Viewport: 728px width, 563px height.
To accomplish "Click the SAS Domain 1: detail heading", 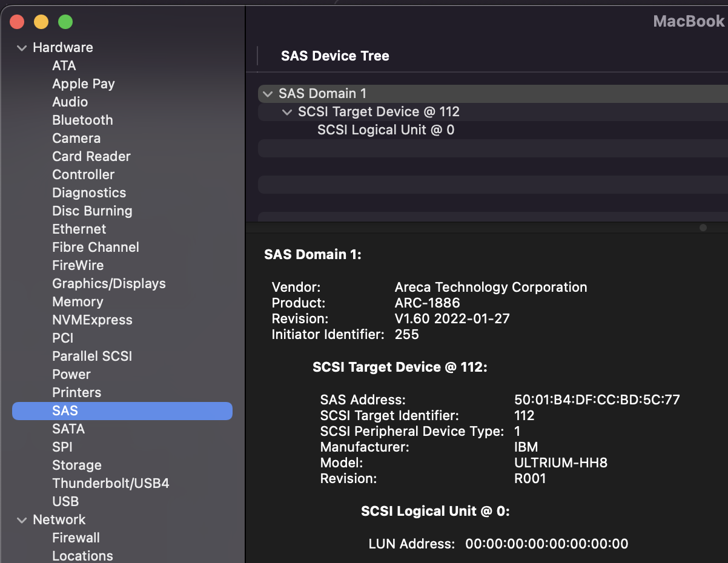I will [313, 254].
